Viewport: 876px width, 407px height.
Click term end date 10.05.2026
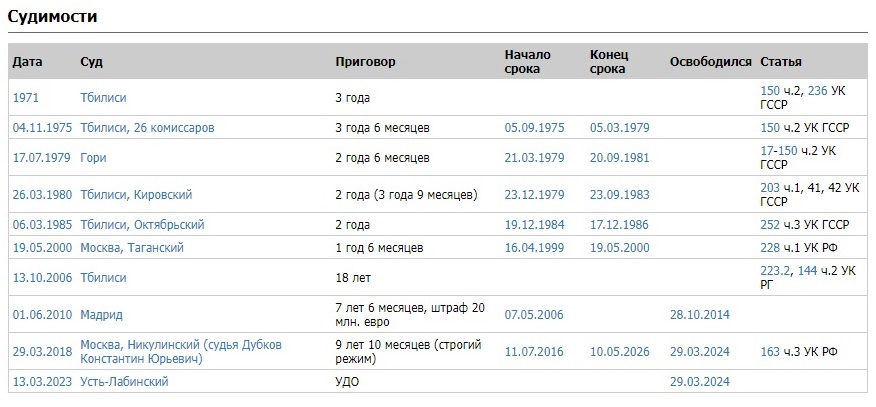pos(620,352)
